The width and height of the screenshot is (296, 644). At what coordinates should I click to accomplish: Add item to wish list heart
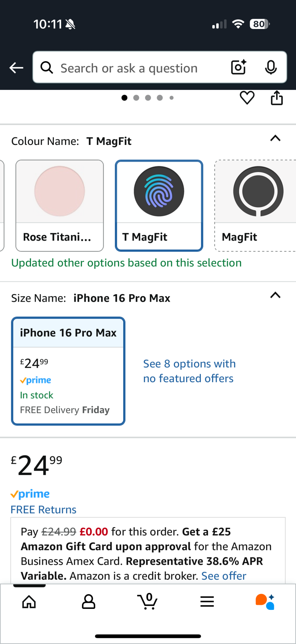[x=247, y=98]
